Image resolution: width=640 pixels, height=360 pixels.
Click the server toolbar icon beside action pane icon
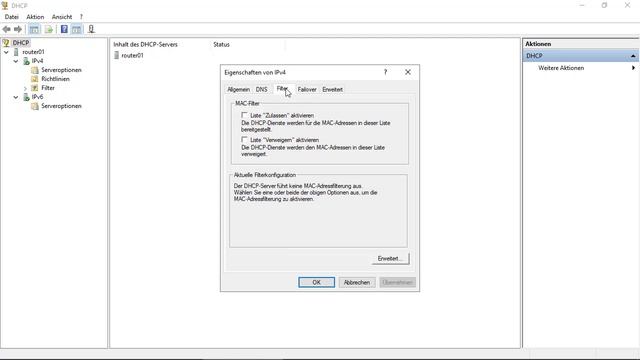91,29
